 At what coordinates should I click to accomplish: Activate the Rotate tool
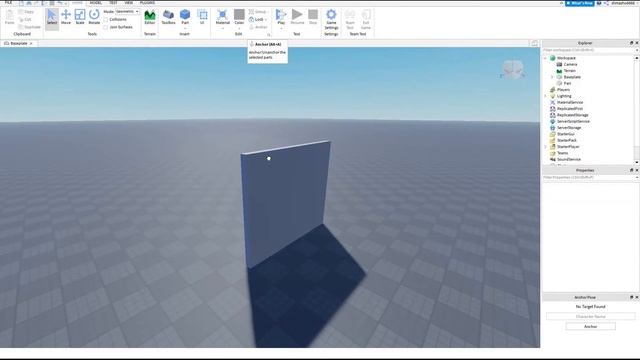[94, 17]
